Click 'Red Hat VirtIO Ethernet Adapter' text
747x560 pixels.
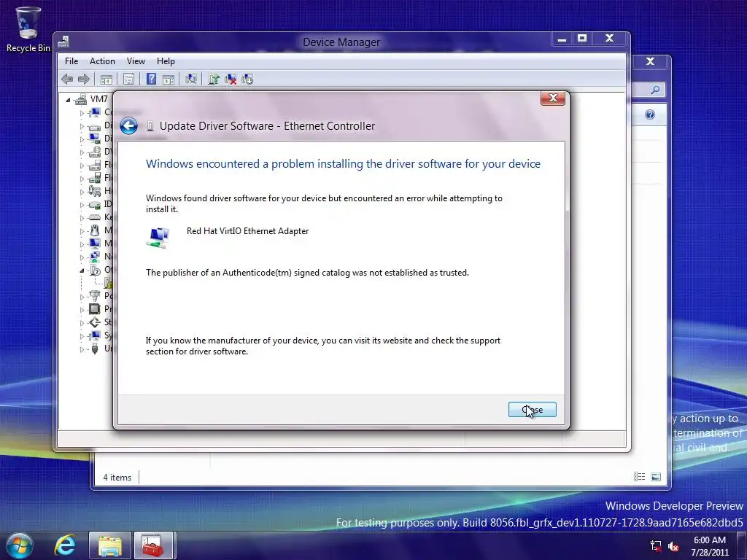tap(247, 231)
